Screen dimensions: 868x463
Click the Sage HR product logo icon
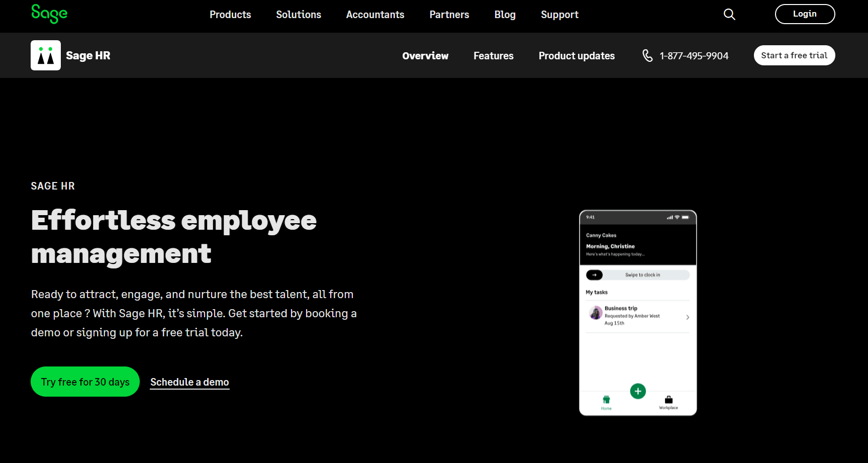[46, 55]
